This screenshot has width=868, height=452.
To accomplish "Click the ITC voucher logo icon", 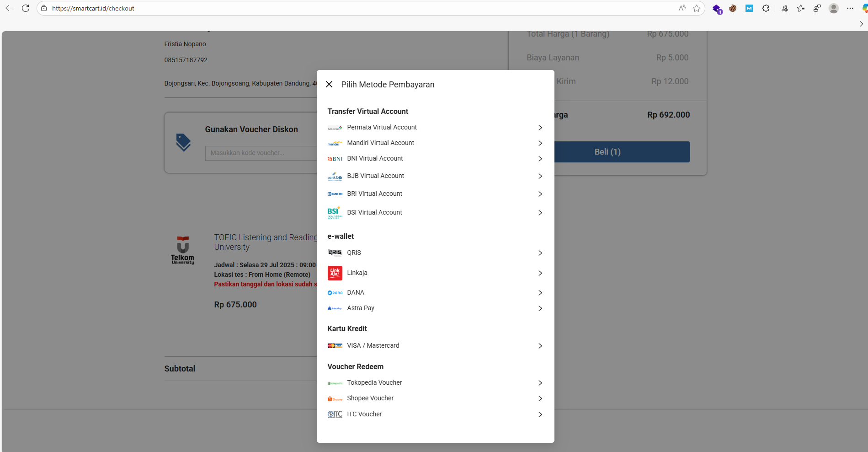I will 335,414.
